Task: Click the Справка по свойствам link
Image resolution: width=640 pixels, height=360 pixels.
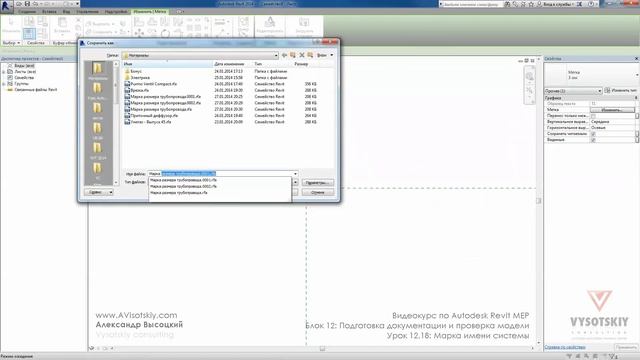Action: pos(565,347)
